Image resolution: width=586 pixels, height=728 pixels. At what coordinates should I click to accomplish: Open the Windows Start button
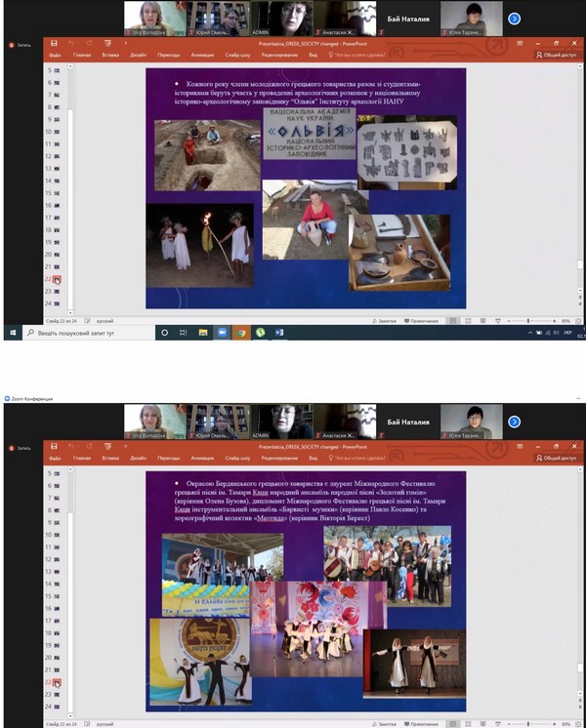coord(13,333)
